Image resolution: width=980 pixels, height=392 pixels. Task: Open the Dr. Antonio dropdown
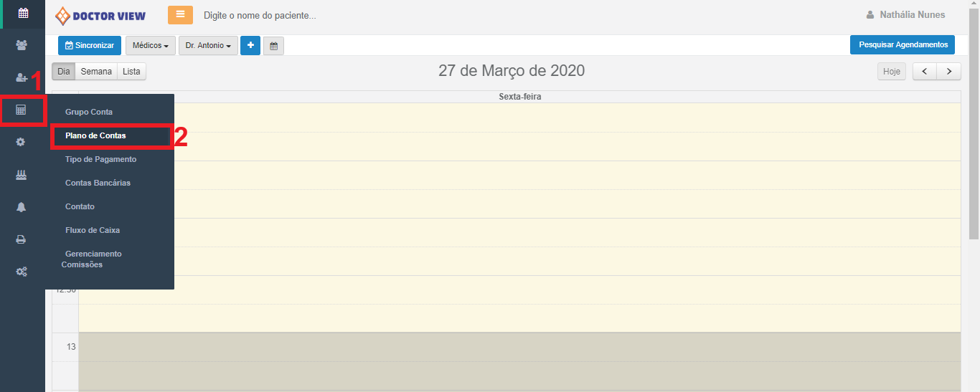(x=208, y=45)
